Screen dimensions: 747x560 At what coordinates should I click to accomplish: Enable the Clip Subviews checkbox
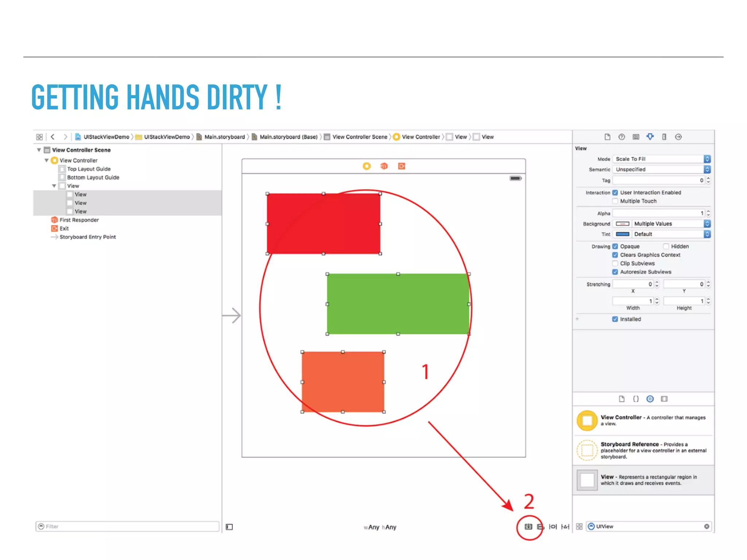coord(615,263)
